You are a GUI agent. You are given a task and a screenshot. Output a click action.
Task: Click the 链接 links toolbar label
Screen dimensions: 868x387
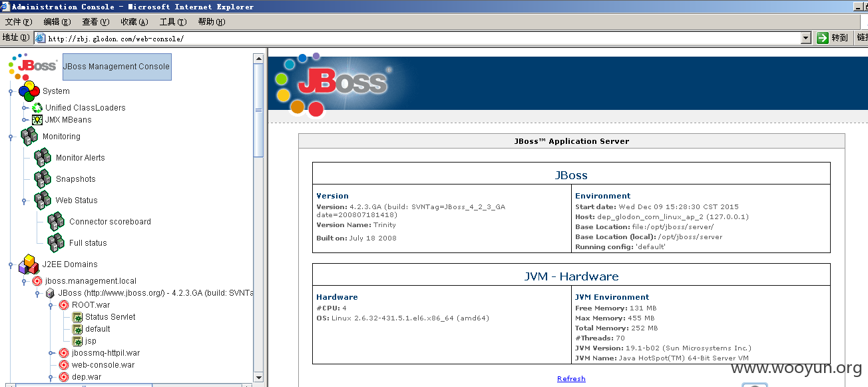(862, 38)
